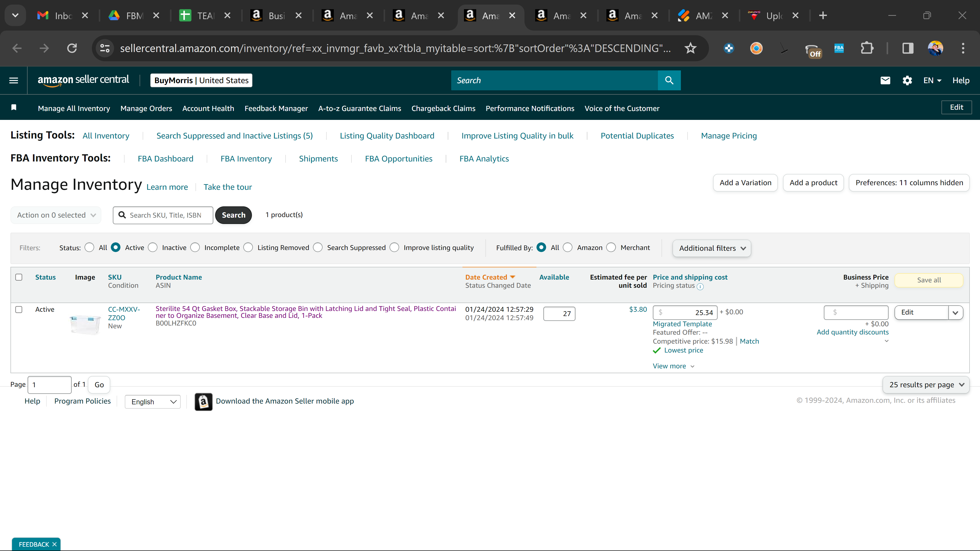Open Chrome three-dot menu

(963, 48)
